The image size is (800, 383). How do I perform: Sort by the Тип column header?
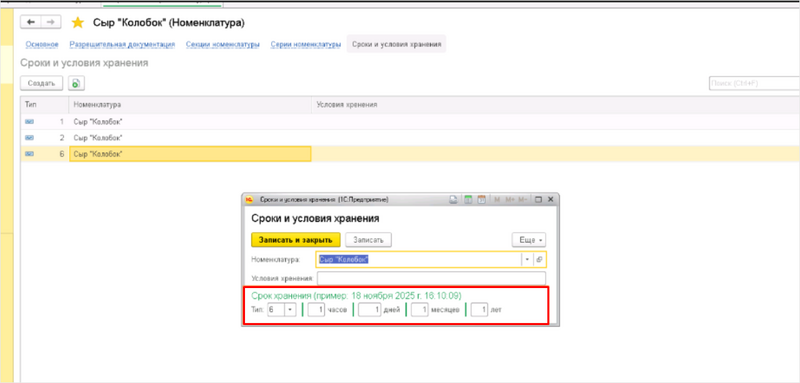coord(44,105)
